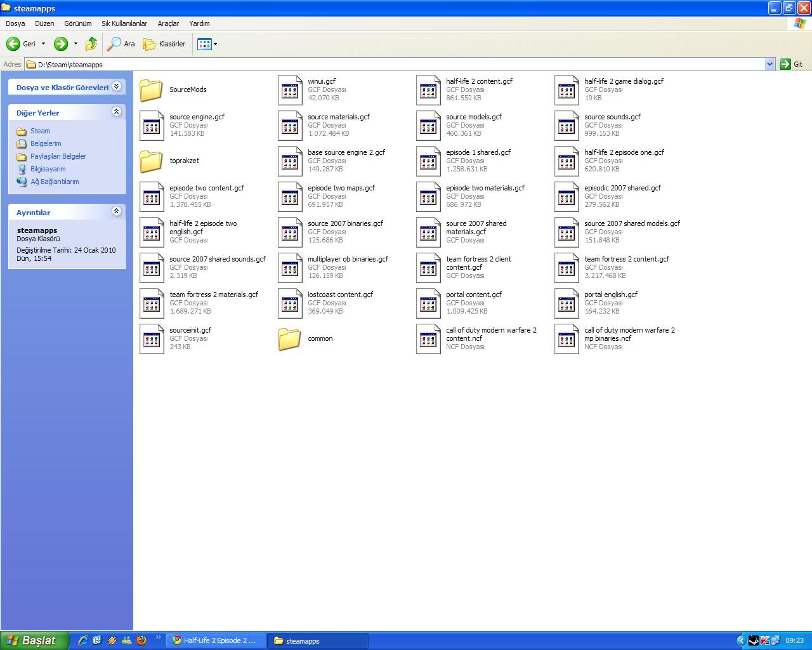
Task: Click half-life 2 episode two english.gcf name
Action: [203, 227]
